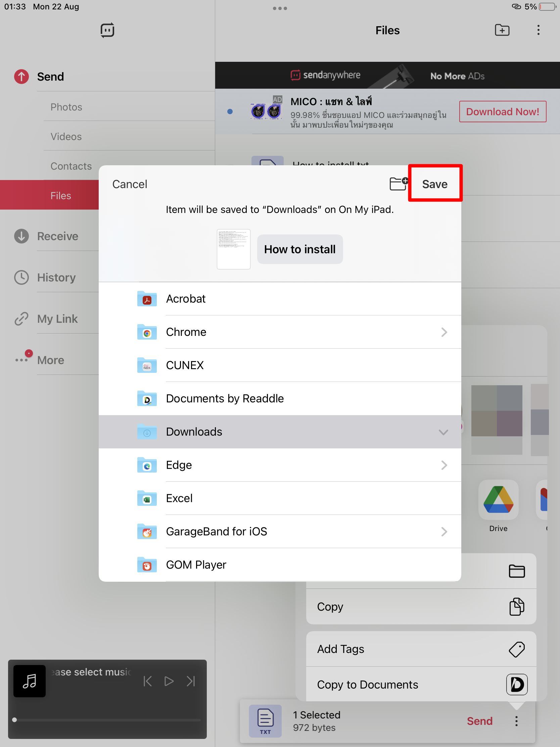Image resolution: width=560 pixels, height=747 pixels.
Task: Collapse the Downloads folder chevron
Action: (443, 432)
